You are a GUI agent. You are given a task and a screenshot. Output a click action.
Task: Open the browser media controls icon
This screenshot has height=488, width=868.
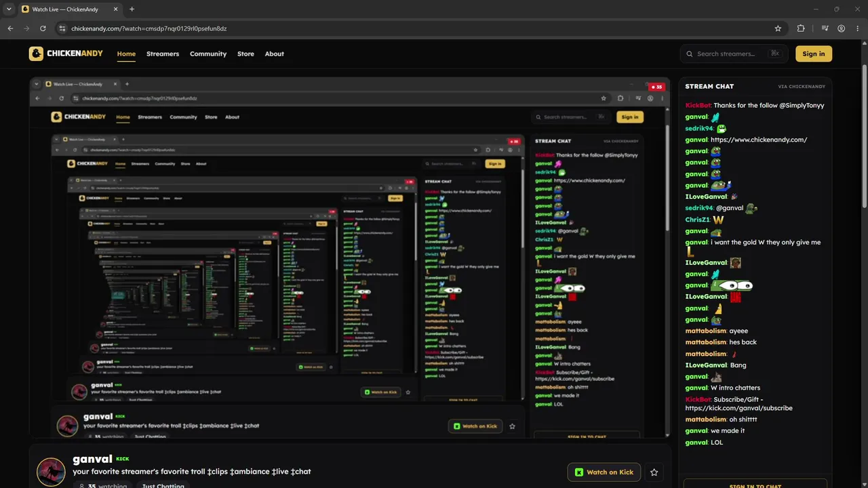click(x=825, y=28)
